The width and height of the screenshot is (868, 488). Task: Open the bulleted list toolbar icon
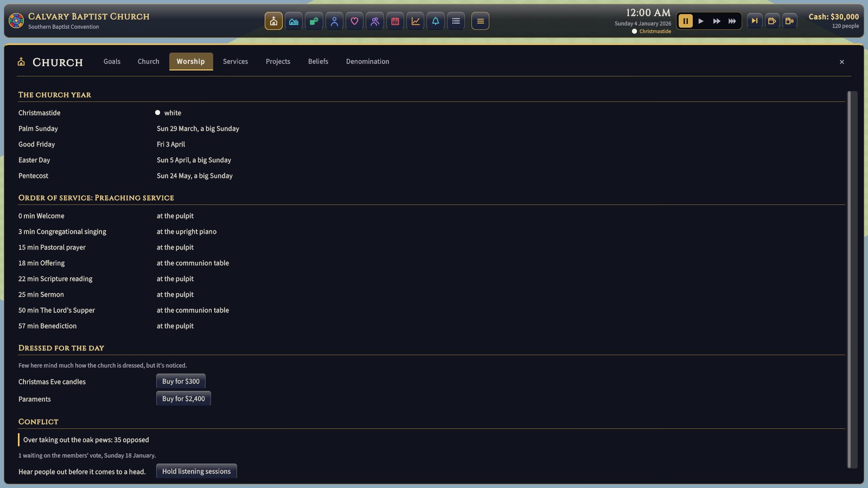click(x=456, y=21)
